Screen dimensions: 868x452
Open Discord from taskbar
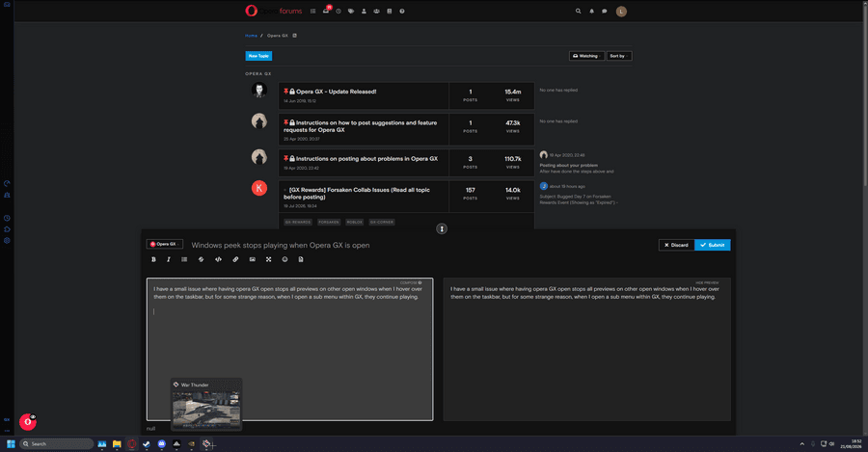tap(162, 443)
